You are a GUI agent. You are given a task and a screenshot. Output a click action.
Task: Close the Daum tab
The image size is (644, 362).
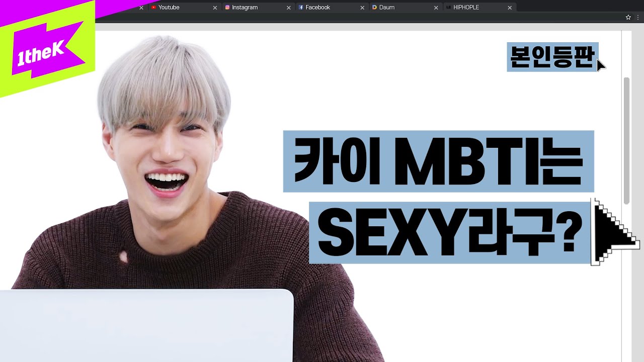436,8
